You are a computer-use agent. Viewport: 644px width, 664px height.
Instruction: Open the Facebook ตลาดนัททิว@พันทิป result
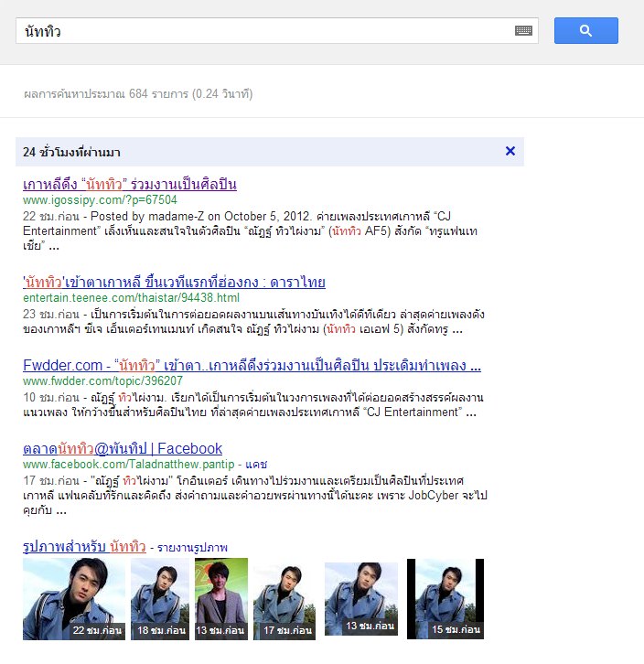click(x=123, y=448)
